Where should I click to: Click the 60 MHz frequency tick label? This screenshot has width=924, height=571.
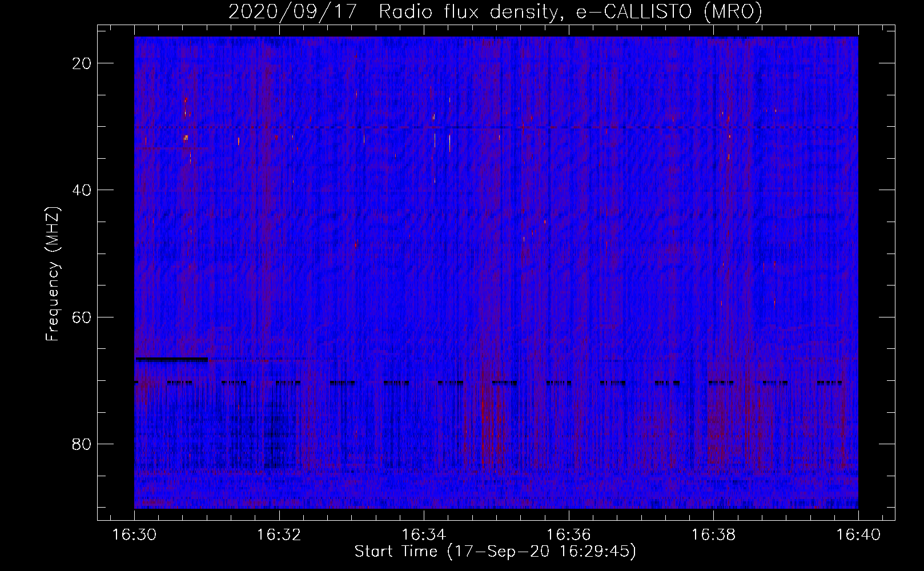(x=82, y=317)
